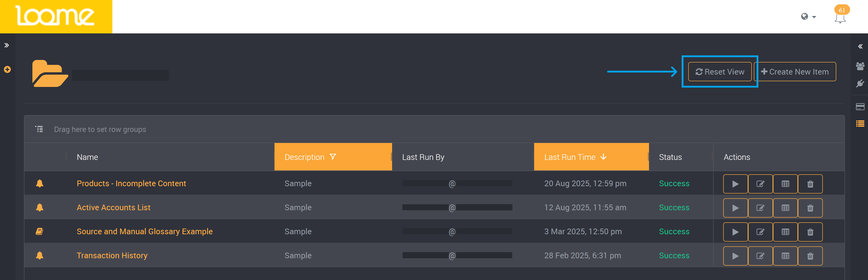
Task: Open the Transaction History link
Action: [112, 256]
